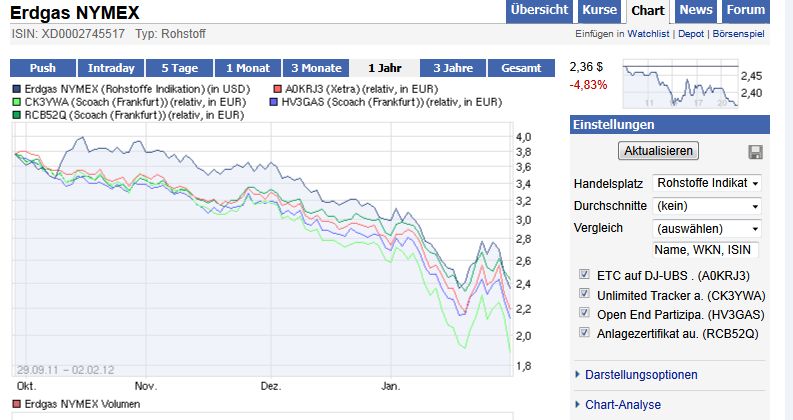Click the Erdgas NYMEX legend color swatch

tap(17, 89)
